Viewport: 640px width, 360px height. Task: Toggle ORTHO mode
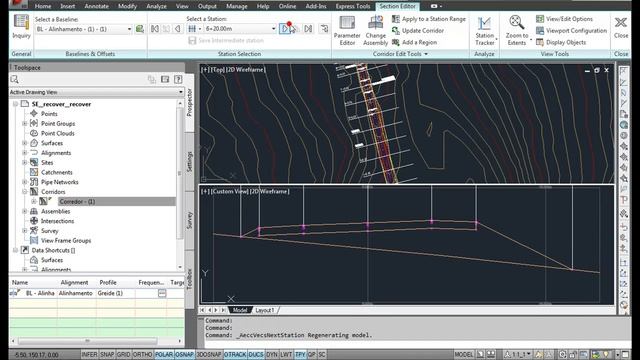pos(142,354)
